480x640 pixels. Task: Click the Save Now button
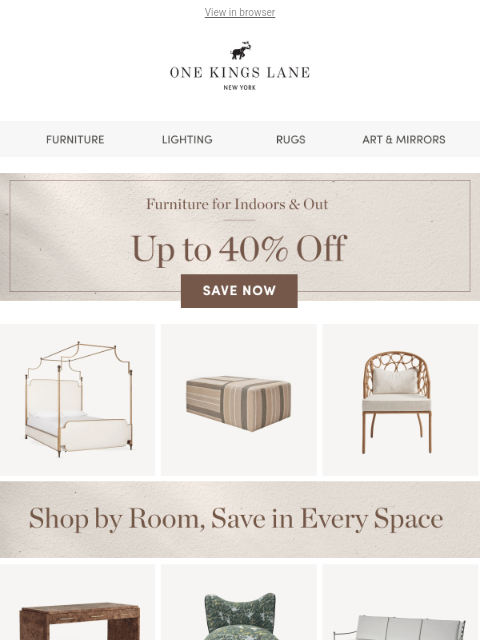(239, 291)
